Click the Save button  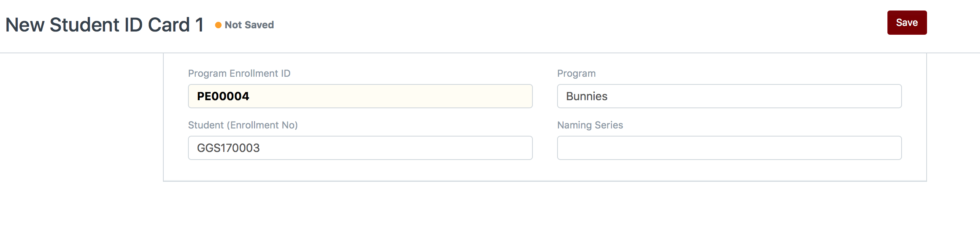907,23
